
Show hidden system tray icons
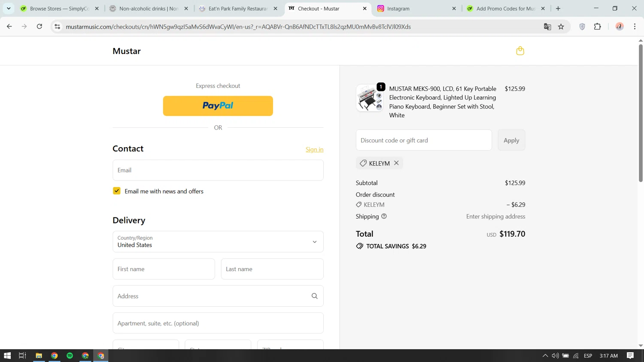coord(545,356)
